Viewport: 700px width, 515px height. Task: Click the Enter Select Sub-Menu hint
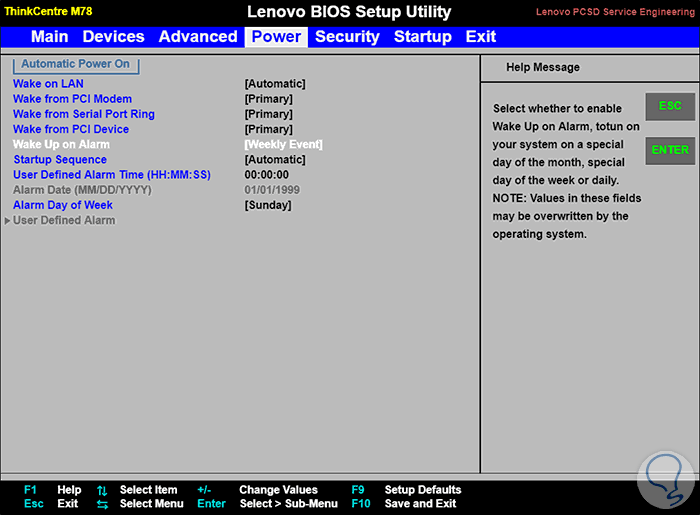[x=267, y=504]
